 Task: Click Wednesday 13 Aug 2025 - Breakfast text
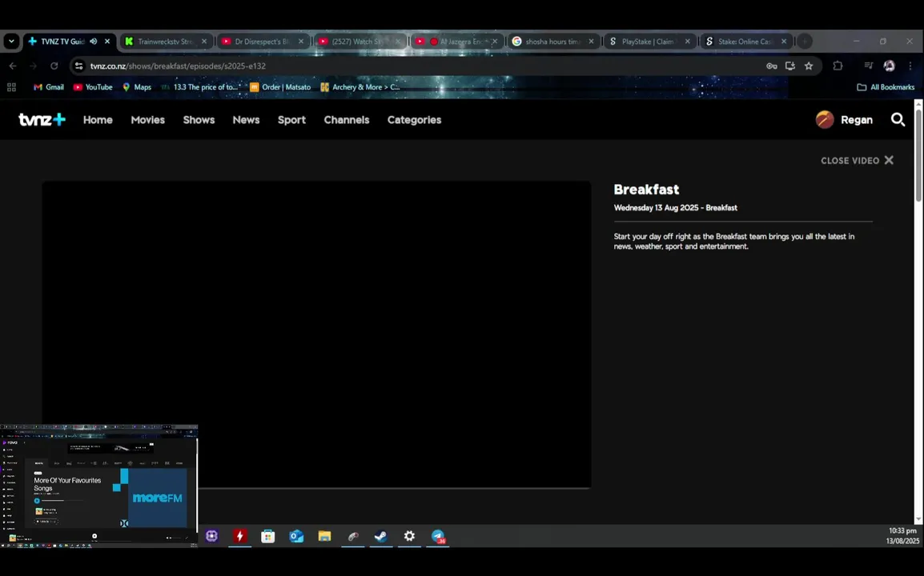(675, 208)
